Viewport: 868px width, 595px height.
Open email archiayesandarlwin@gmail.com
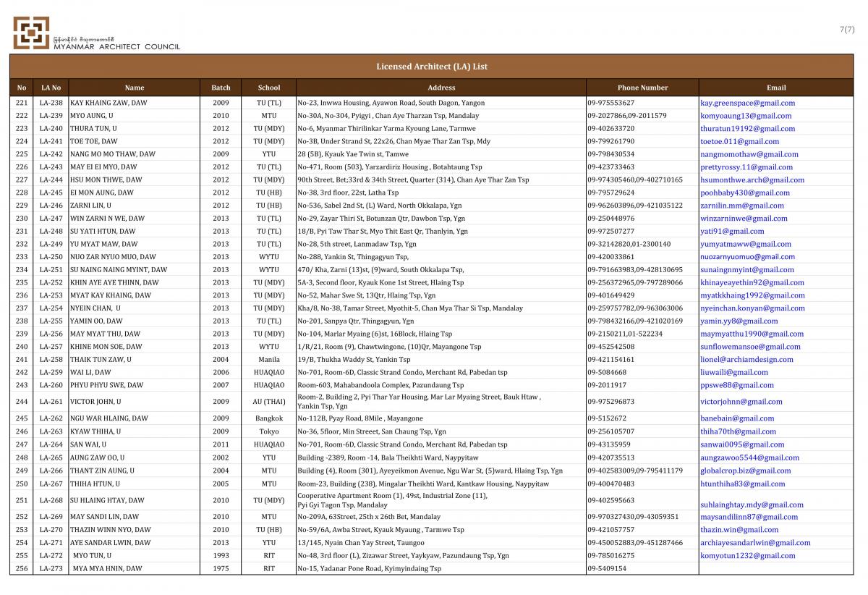click(x=755, y=543)
